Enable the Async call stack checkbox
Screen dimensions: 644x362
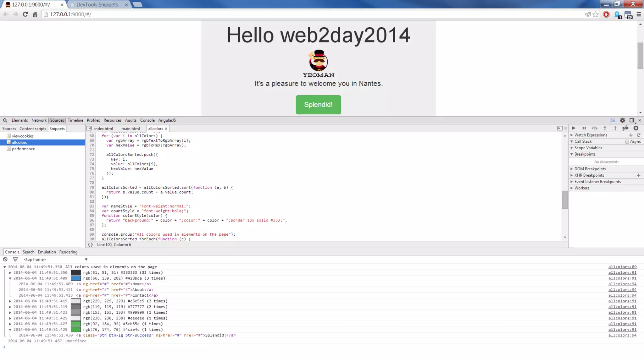(627, 142)
